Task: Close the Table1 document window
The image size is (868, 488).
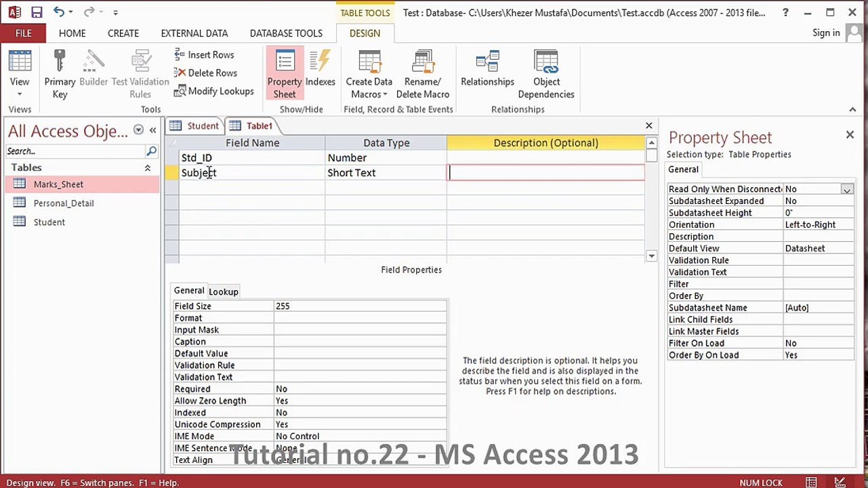Action: pyautogui.click(x=649, y=125)
